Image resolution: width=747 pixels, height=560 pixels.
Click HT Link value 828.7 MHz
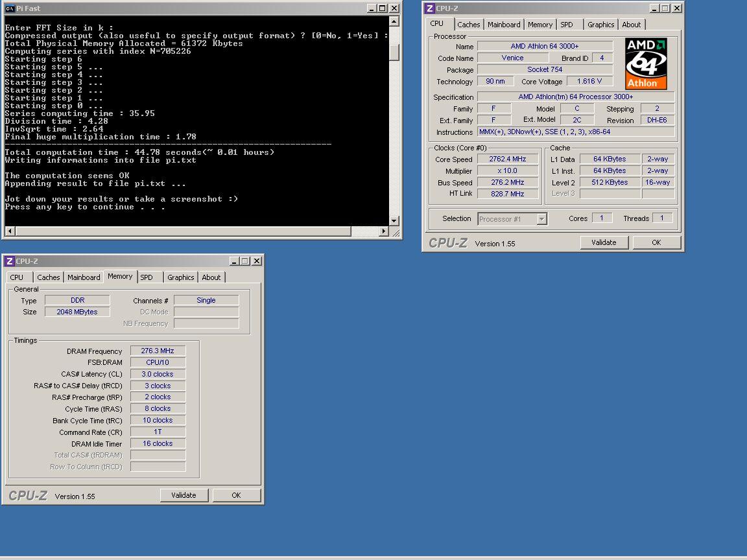tap(508, 194)
